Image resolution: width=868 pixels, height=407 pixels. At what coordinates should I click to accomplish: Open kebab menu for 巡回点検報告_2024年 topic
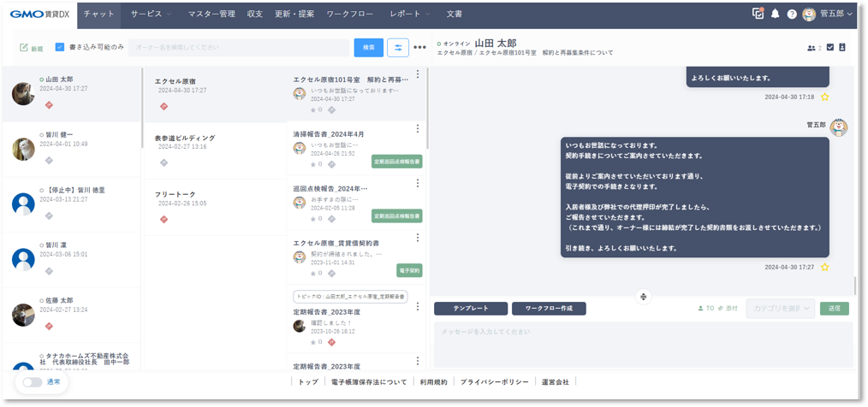pyautogui.click(x=418, y=183)
